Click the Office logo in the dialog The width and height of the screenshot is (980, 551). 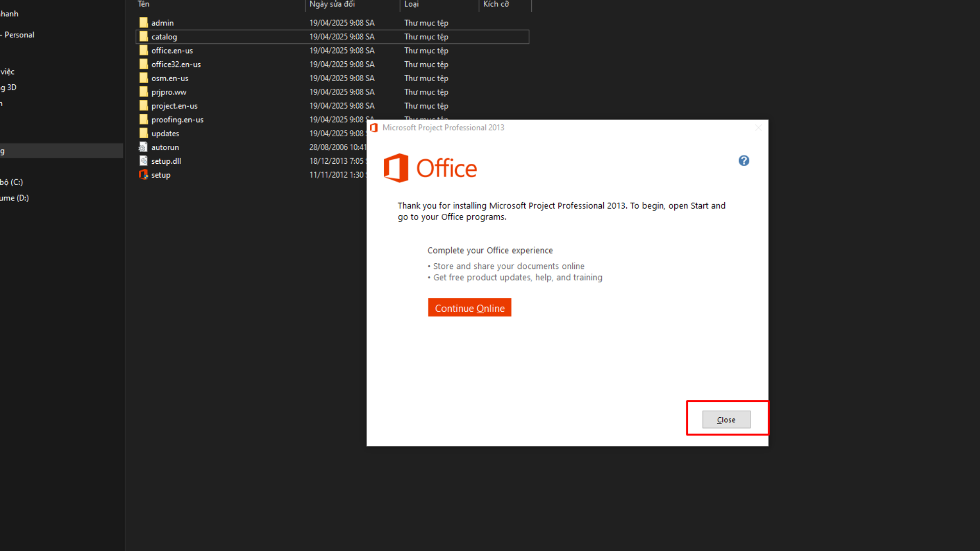click(x=430, y=168)
